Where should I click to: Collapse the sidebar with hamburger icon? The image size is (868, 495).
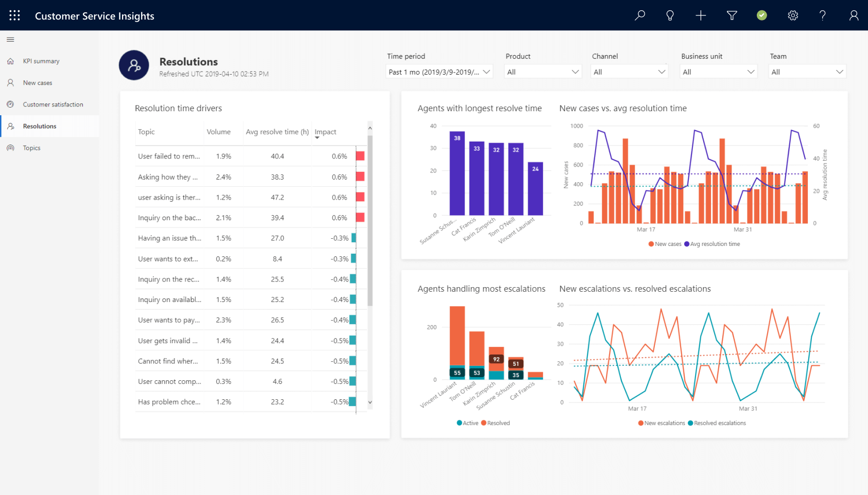(10, 40)
